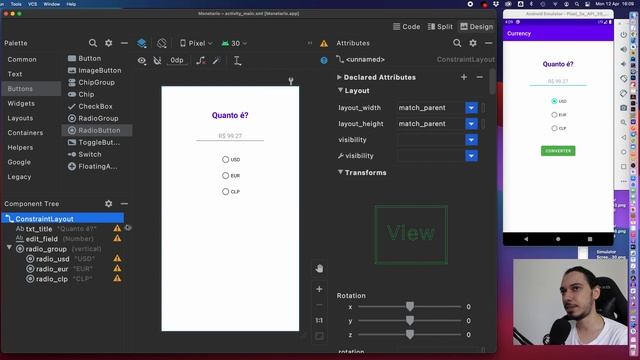Image resolution: width=640 pixels, height=360 pixels.
Task: Open the Pixel device dropdown
Action: [196, 43]
